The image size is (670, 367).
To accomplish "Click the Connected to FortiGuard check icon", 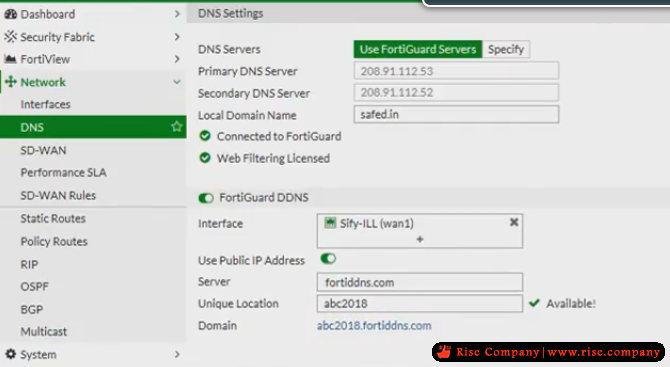I will click(x=205, y=136).
